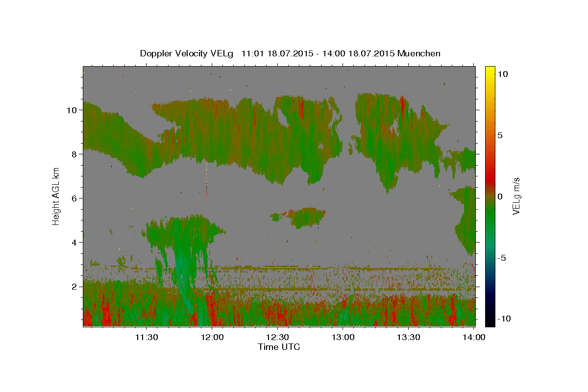Image resolution: width=588 pixels, height=392 pixels.
Task: Click the '11:30' time axis label
Action: [146, 337]
